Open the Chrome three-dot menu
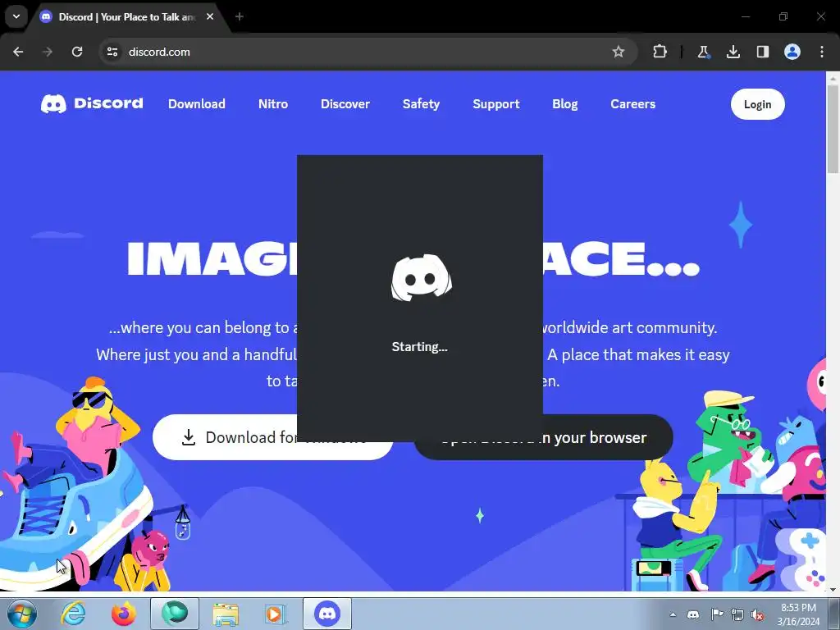 [x=822, y=52]
